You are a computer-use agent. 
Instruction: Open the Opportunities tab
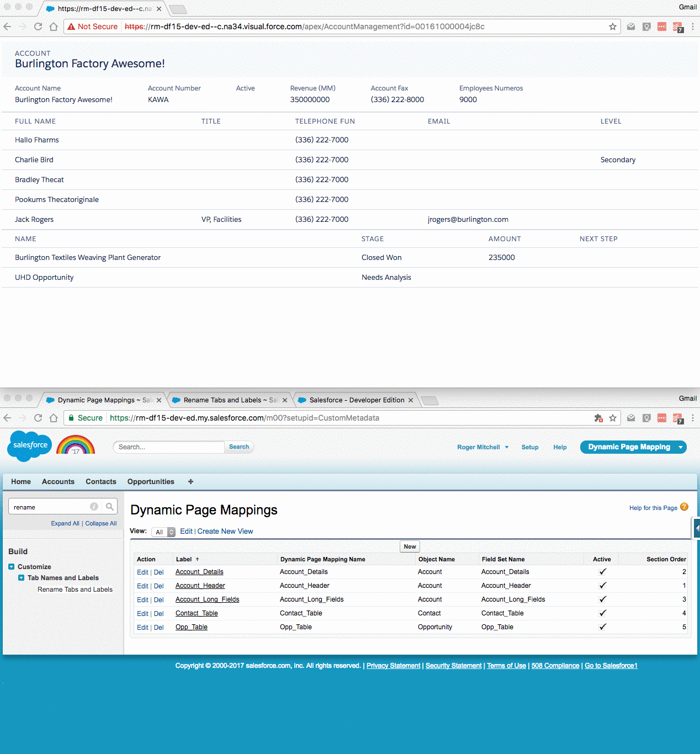coord(151,481)
